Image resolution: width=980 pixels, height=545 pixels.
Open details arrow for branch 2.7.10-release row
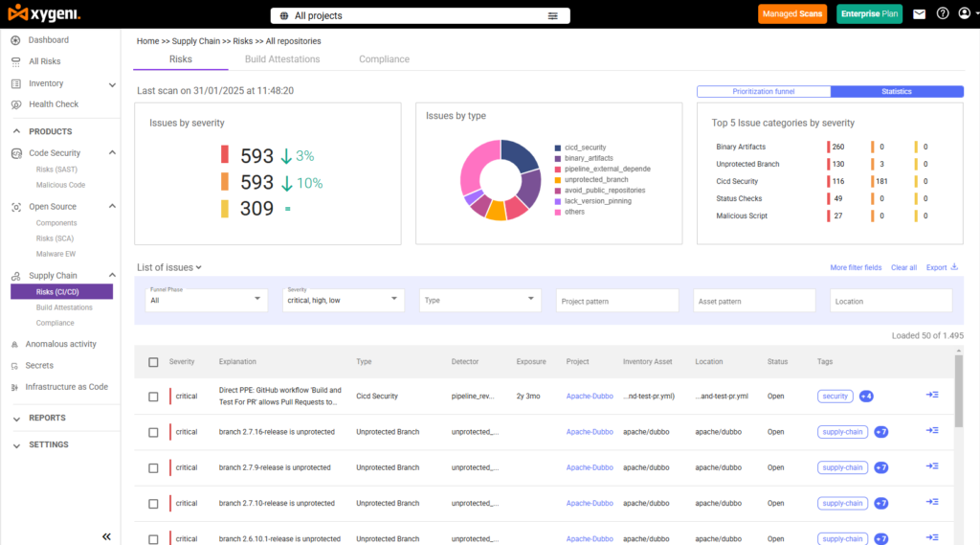click(x=932, y=502)
